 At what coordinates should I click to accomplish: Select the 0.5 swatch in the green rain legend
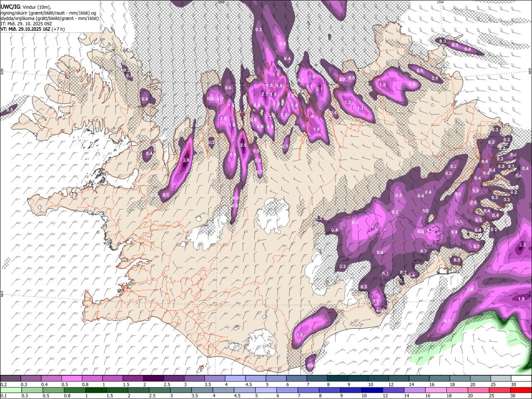53,390
